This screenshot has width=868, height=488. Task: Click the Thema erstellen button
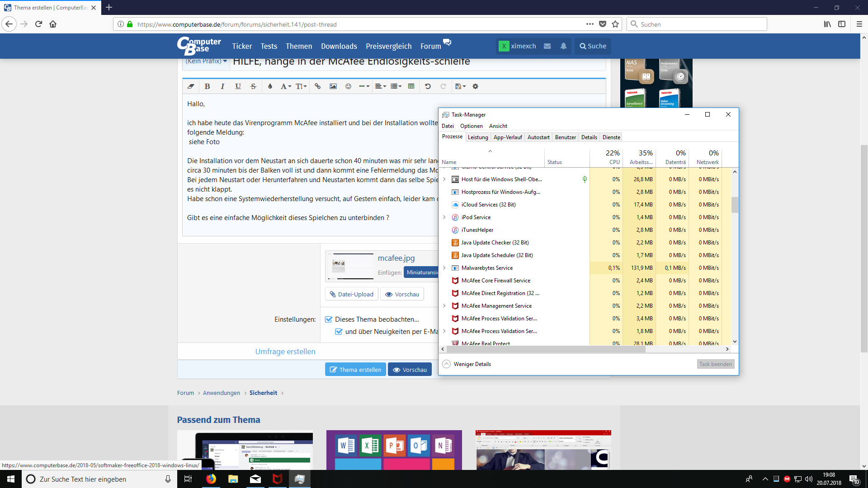355,370
